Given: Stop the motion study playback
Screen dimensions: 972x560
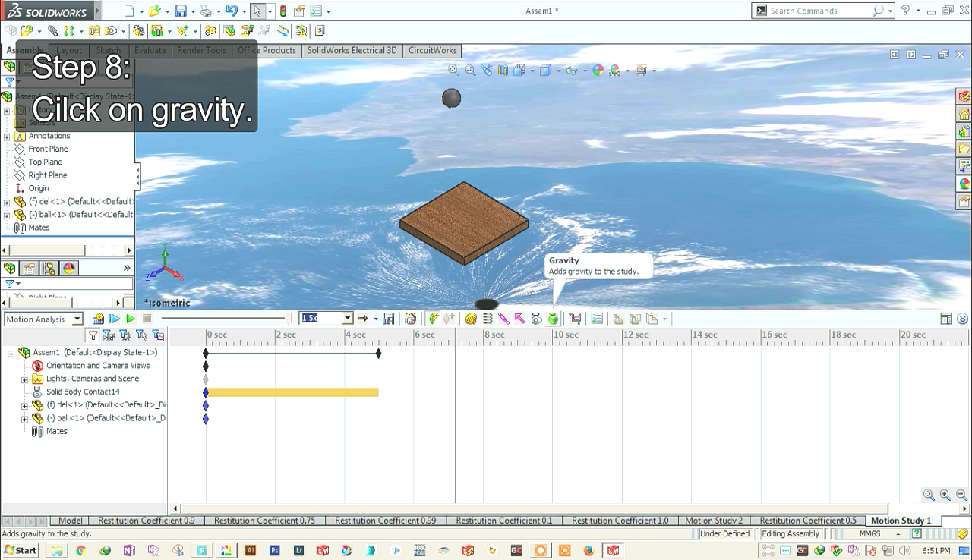Looking at the screenshot, I should (147, 319).
